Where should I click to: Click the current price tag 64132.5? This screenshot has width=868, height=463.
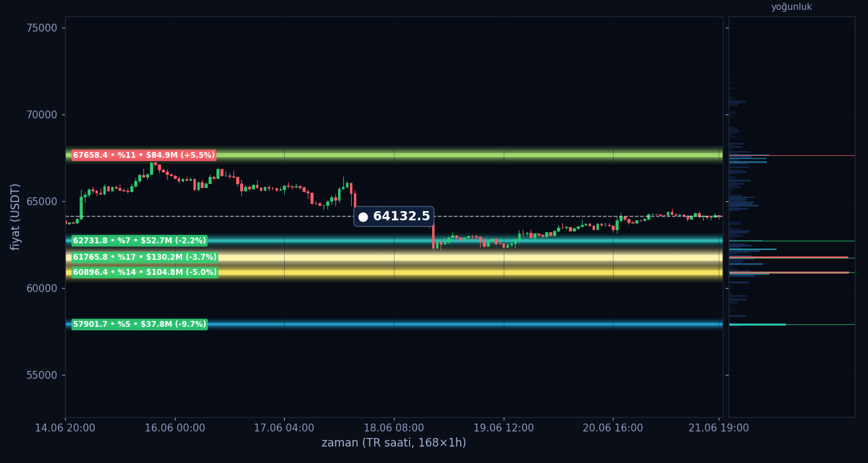coord(394,216)
